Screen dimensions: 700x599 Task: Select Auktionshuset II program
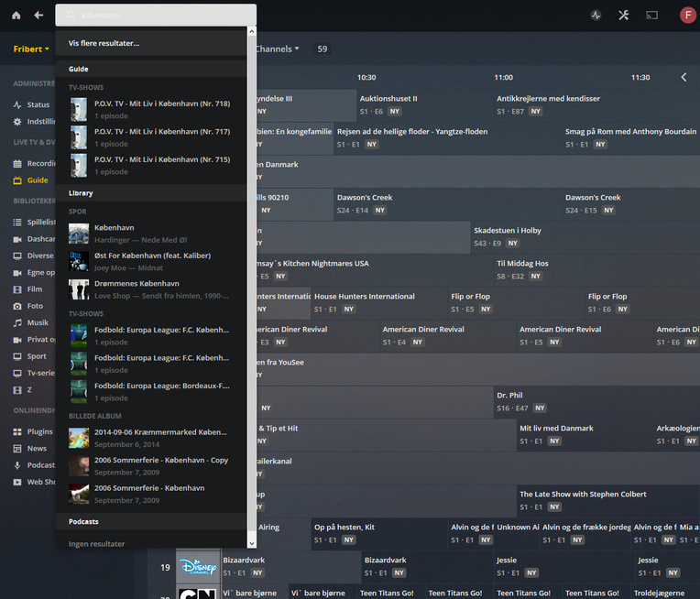424,105
